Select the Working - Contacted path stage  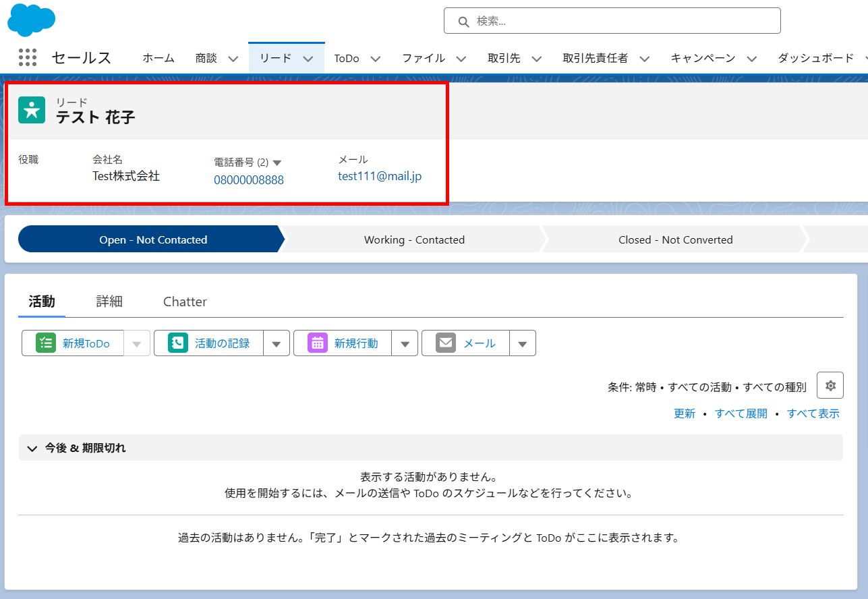click(x=414, y=239)
